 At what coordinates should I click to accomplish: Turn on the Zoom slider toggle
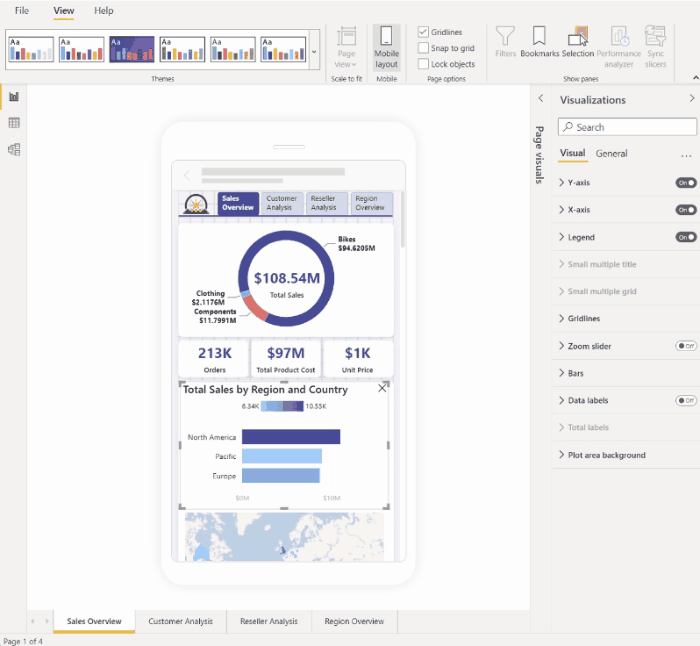pos(686,346)
